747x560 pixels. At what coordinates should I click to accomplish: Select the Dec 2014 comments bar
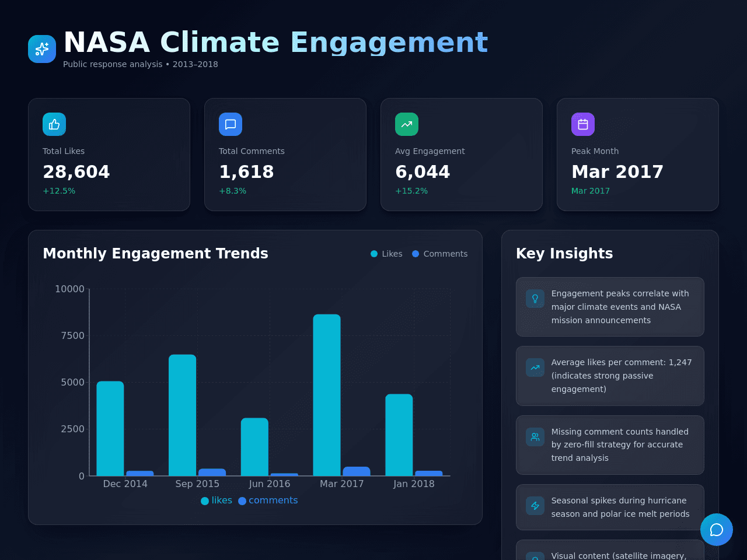point(140,473)
